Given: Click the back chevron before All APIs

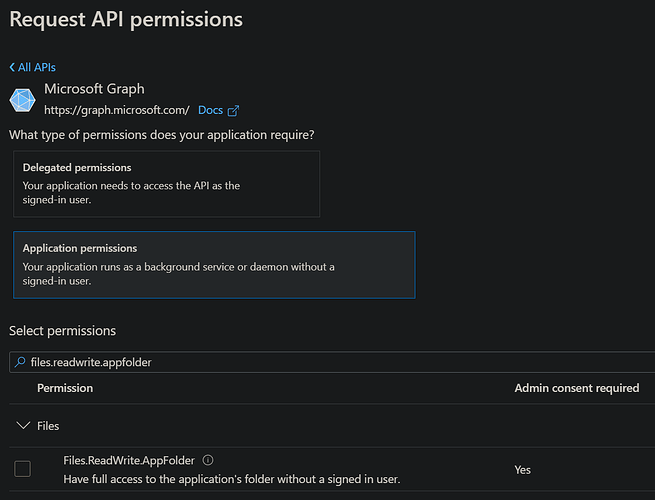Looking at the screenshot, I should [x=12, y=67].
